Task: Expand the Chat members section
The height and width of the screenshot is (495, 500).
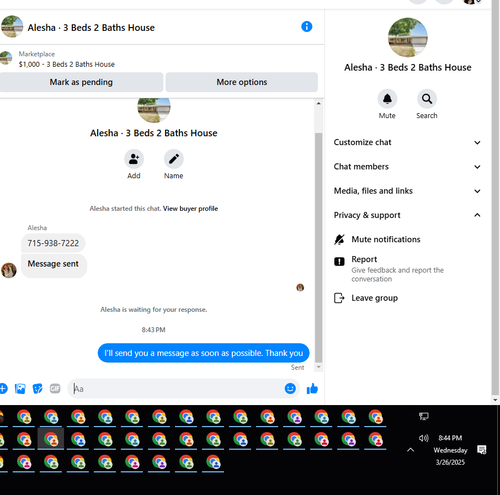Action: pos(407,167)
